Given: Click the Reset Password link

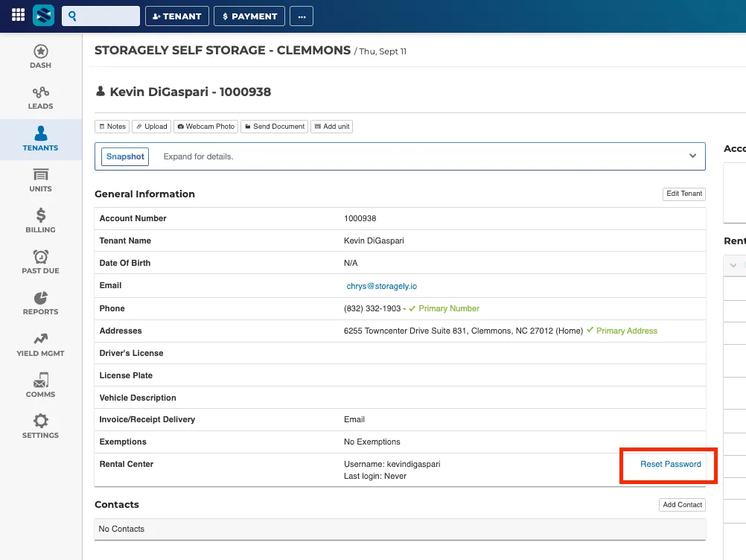Looking at the screenshot, I should pyautogui.click(x=670, y=465).
